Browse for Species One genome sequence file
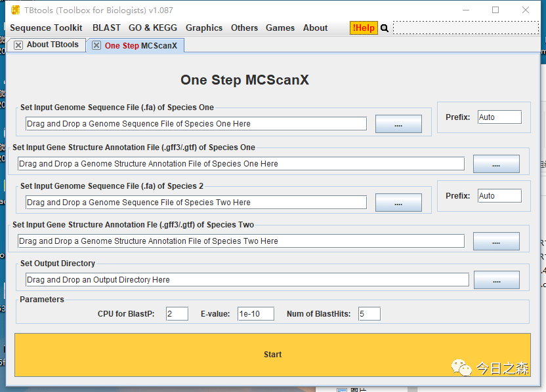The width and height of the screenshot is (546, 392). (x=398, y=124)
